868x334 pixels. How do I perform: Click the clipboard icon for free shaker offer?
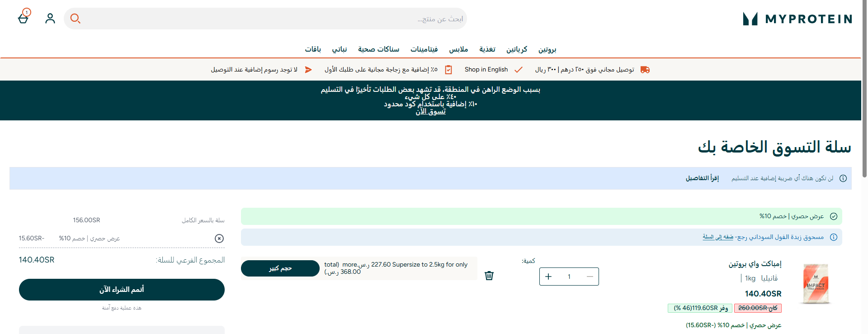[448, 70]
